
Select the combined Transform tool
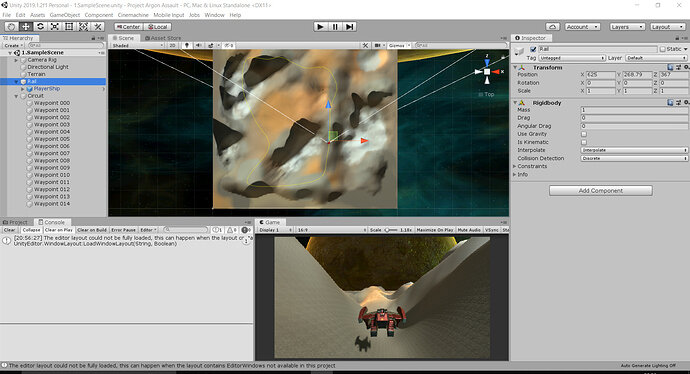tap(83, 27)
